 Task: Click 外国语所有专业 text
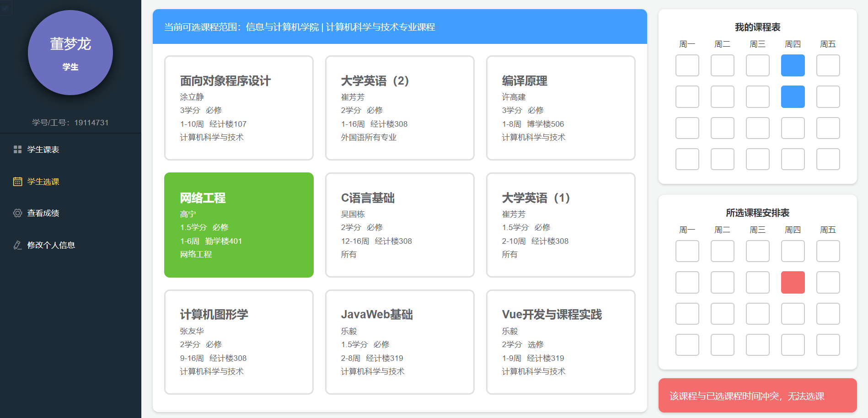(369, 137)
